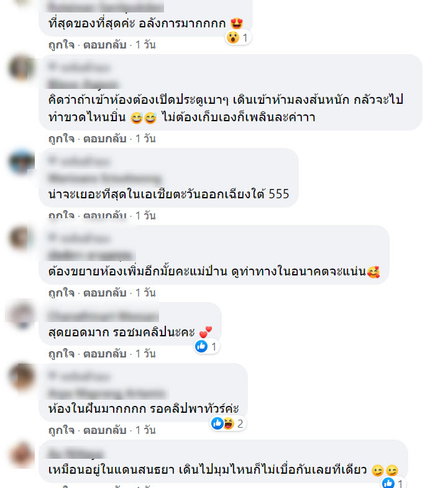Click the 1 วัน timestamp under ห้องในฝัน comment
This screenshot has width=448, height=488.
pos(145,430)
